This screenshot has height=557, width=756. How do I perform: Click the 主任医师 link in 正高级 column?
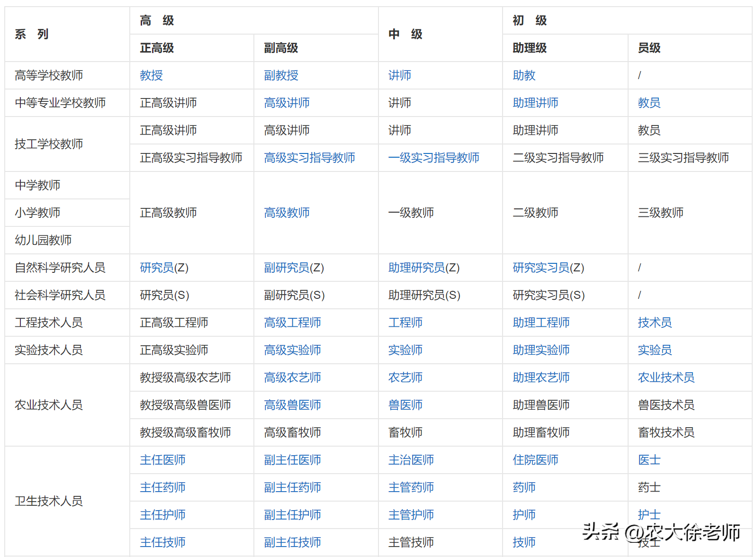(x=162, y=460)
